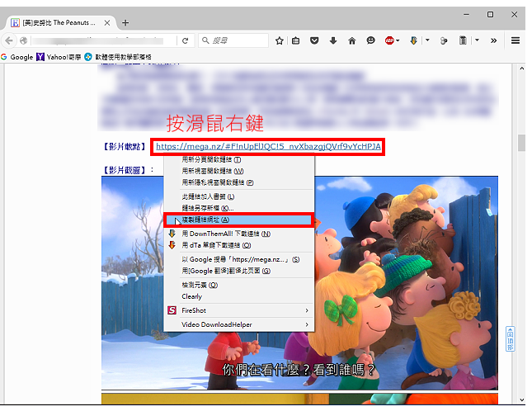Select The Peanuts browser tab

[59, 23]
